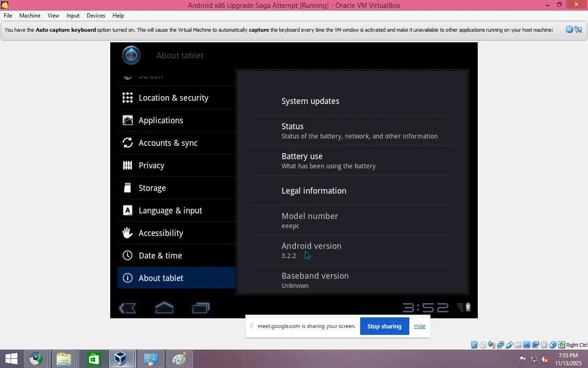The image size is (588, 368).
Task: Tap the Android Settings app icon
Action: coord(131,55)
